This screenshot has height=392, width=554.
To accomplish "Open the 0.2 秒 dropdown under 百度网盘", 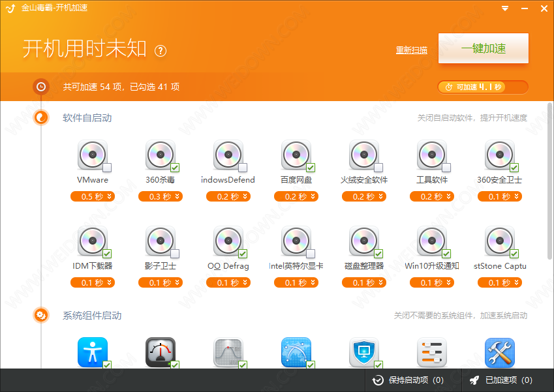I will point(296,196).
